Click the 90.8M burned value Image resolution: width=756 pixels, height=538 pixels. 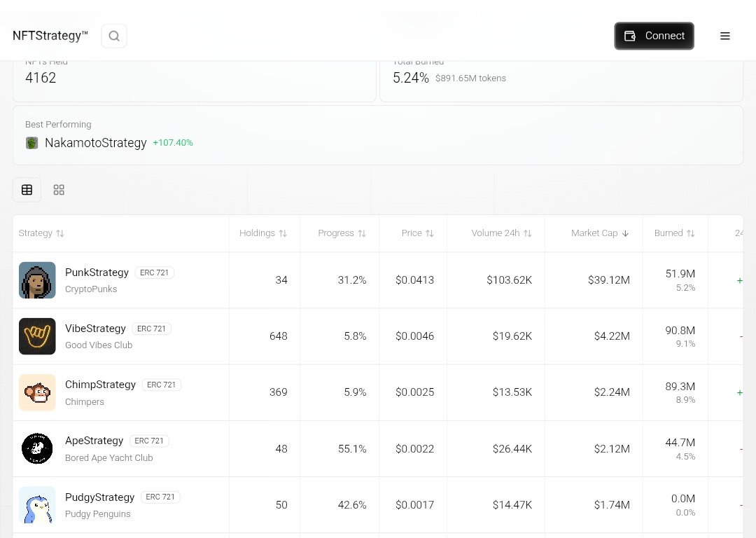[x=680, y=331]
